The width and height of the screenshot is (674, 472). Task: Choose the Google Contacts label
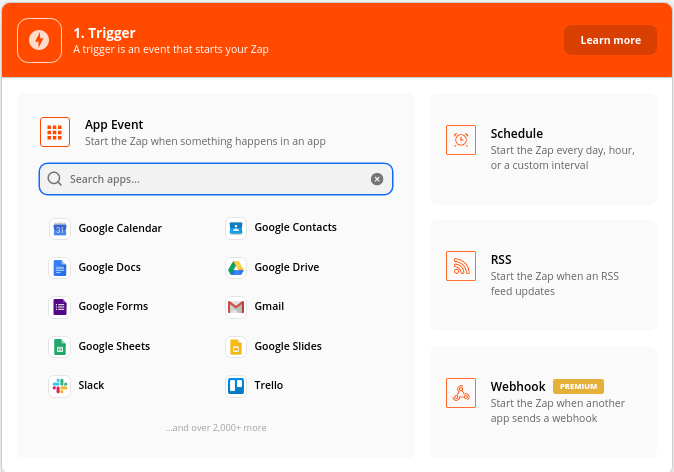point(295,227)
